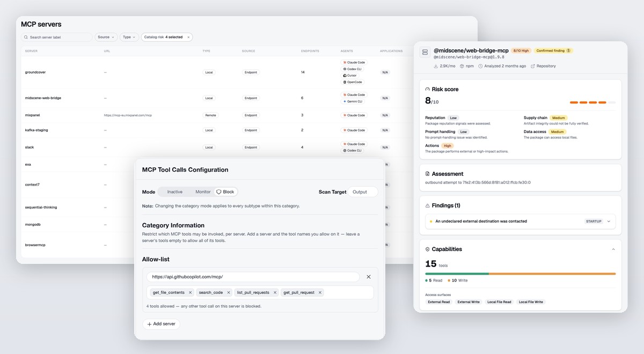644x354 pixels.
Task: Click the external link icon beside Repository
Action: [533, 66]
